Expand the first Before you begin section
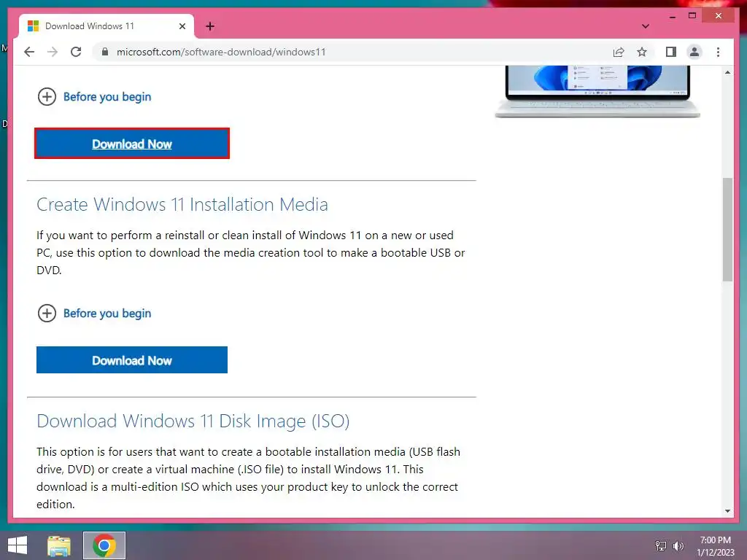Viewport: 747px width, 560px height. pyautogui.click(x=94, y=97)
